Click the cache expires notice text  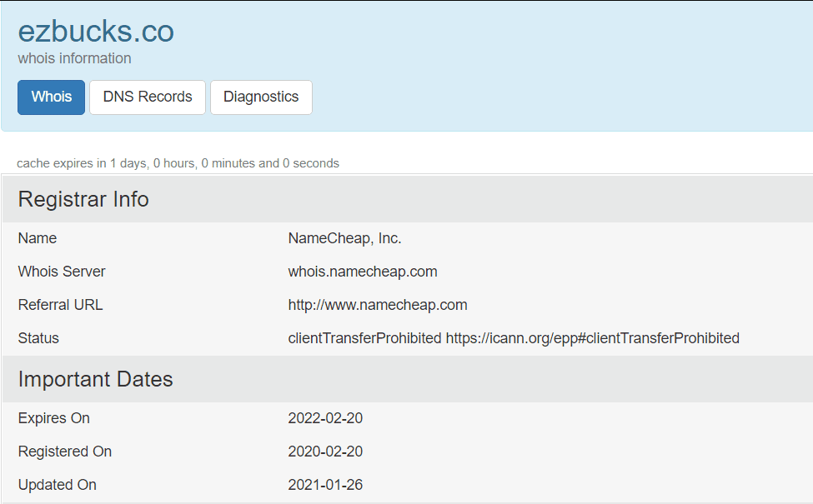(178, 163)
